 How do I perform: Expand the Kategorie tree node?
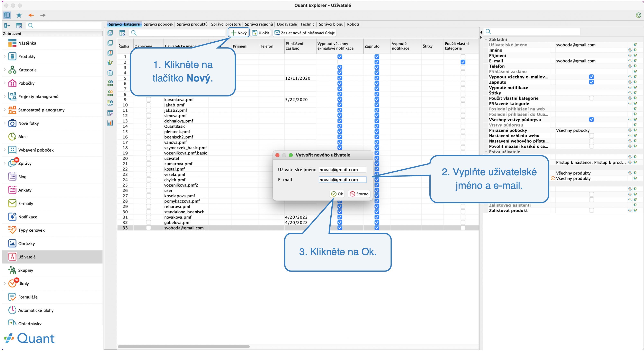coord(5,70)
